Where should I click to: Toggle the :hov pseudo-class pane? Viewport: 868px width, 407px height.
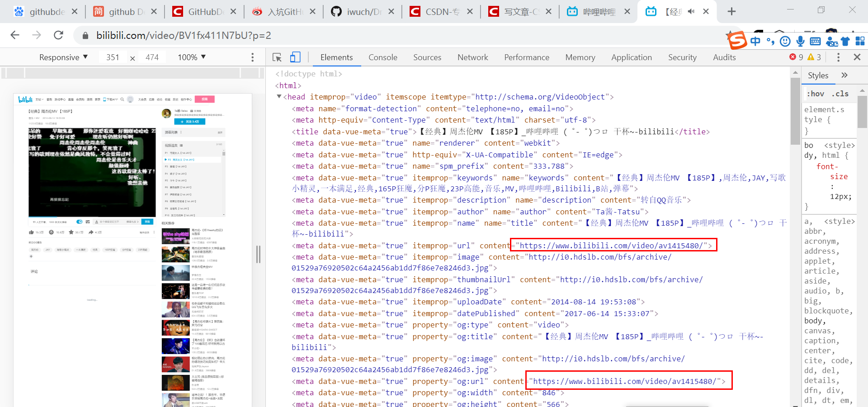point(816,94)
